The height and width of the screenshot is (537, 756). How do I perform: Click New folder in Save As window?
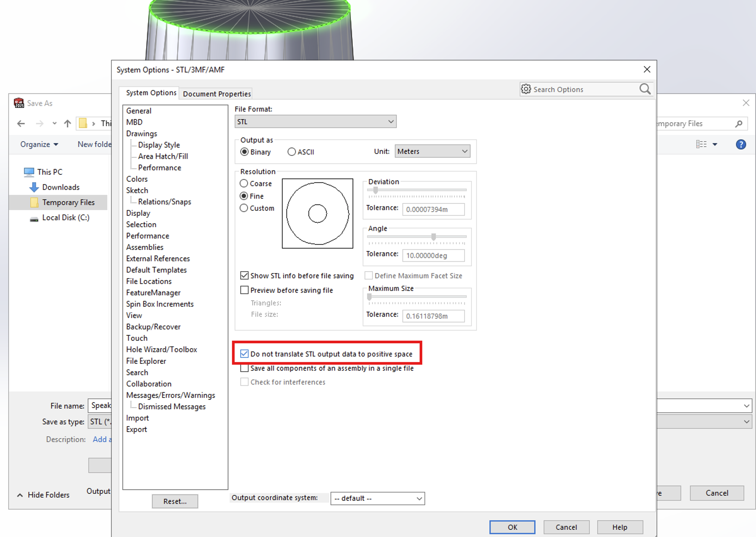94,145
